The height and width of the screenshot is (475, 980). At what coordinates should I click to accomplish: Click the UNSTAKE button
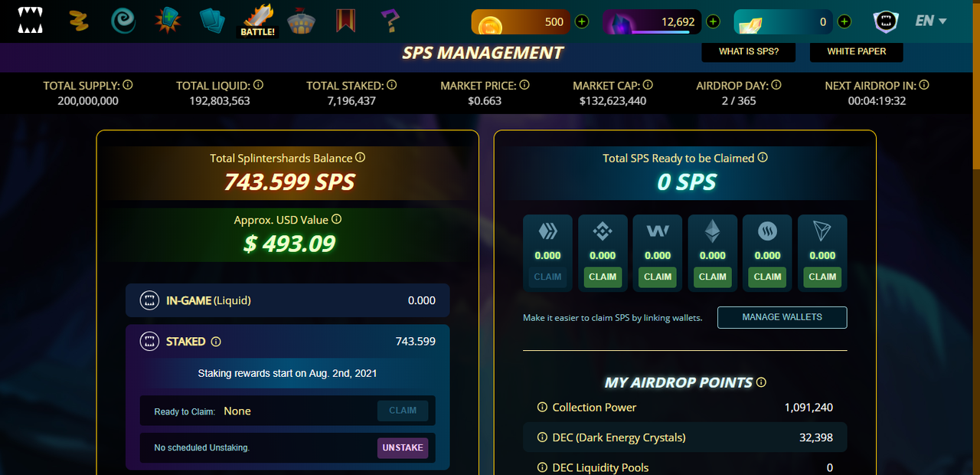click(x=403, y=447)
